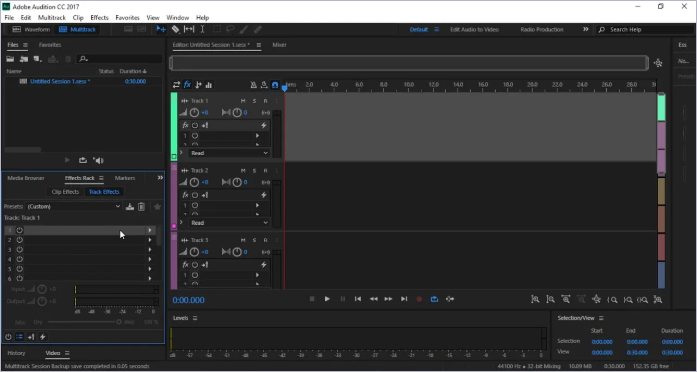The image size is (697, 372).
Task: Open the Presets (Custom) dropdown
Action: [73, 207]
